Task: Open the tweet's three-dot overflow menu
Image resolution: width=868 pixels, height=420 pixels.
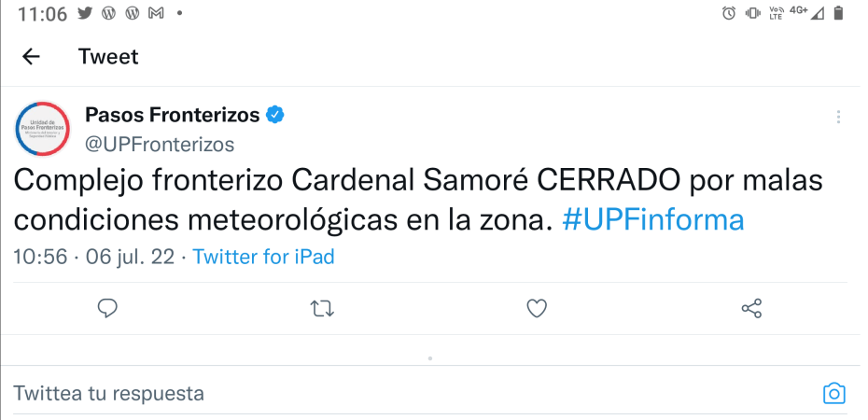Action: [x=838, y=117]
